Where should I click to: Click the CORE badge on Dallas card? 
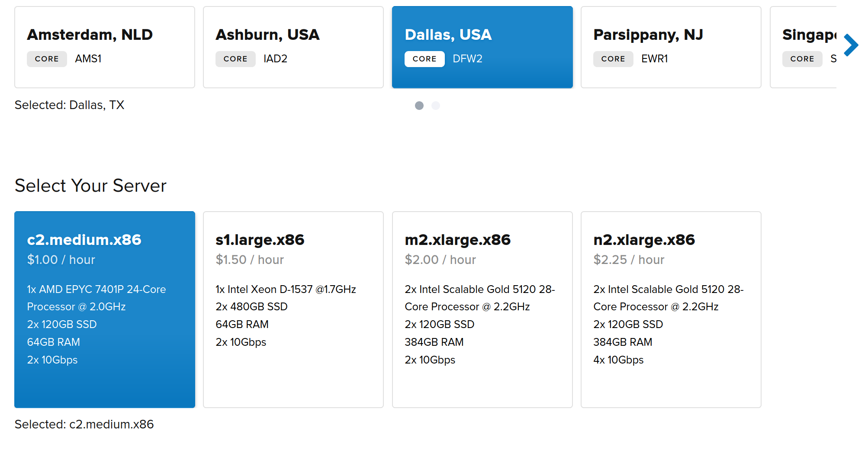[x=424, y=59]
